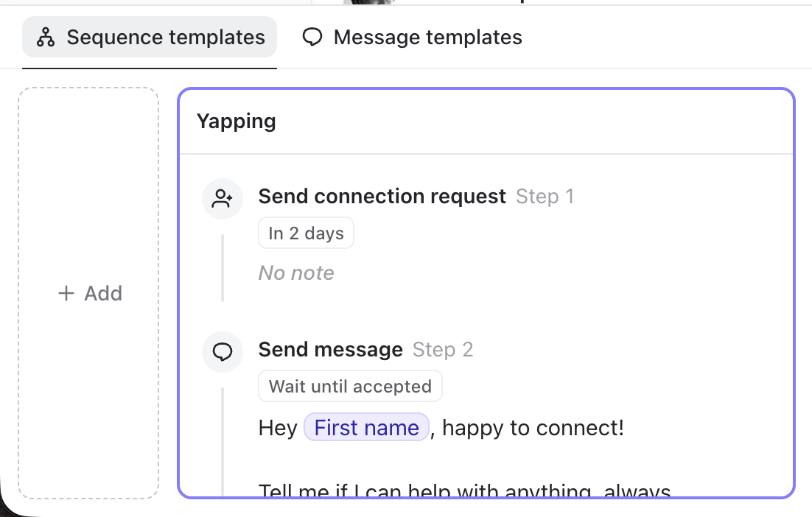Click the No note placeholder text
Viewport: 812px width, 517px height.
click(x=296, y=272)
